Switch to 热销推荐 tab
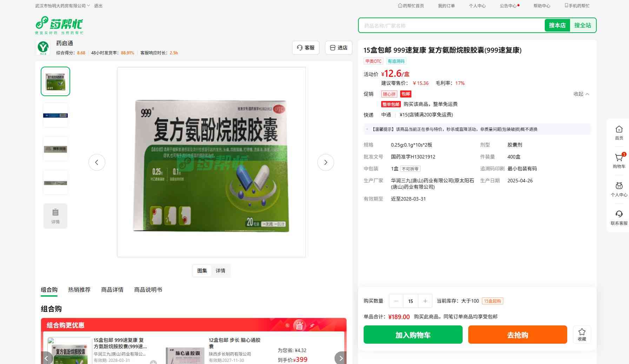 coord(79,290)
